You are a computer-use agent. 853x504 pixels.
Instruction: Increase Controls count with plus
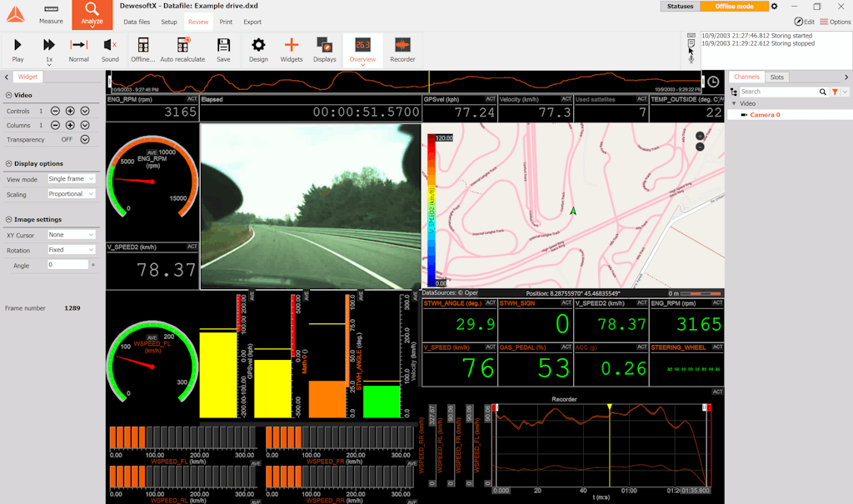pos(70,111)
